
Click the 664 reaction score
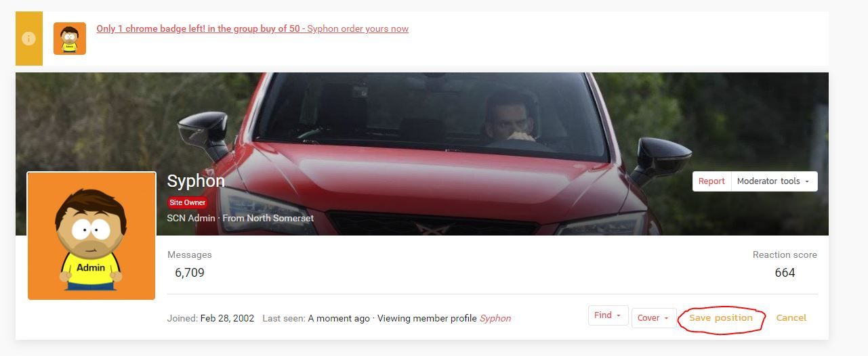[x=785, y=273]
